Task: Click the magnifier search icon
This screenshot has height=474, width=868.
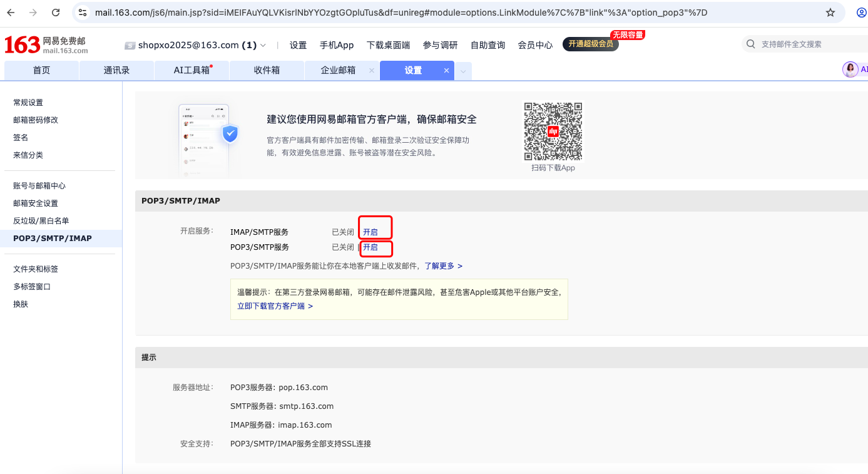Action: (750, 44)
